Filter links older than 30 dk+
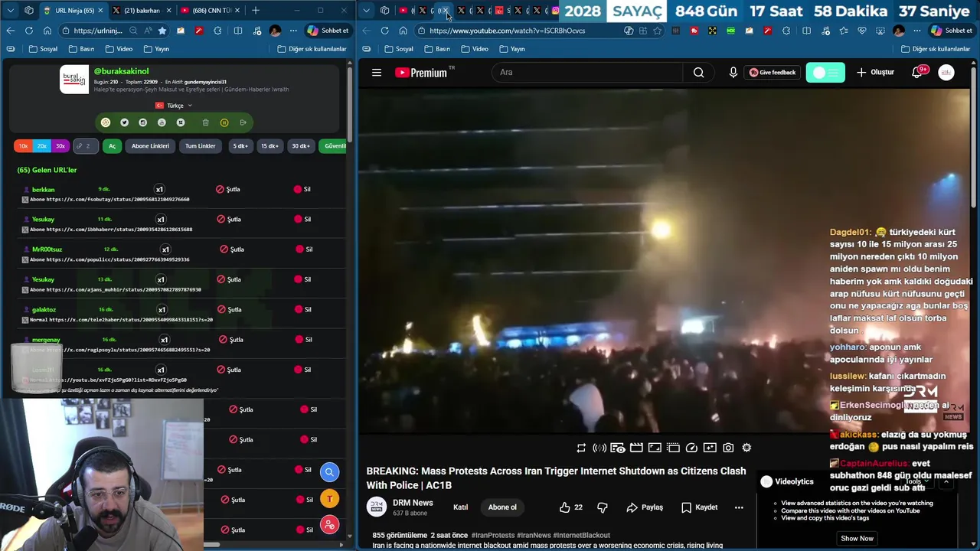 (300, 146)
